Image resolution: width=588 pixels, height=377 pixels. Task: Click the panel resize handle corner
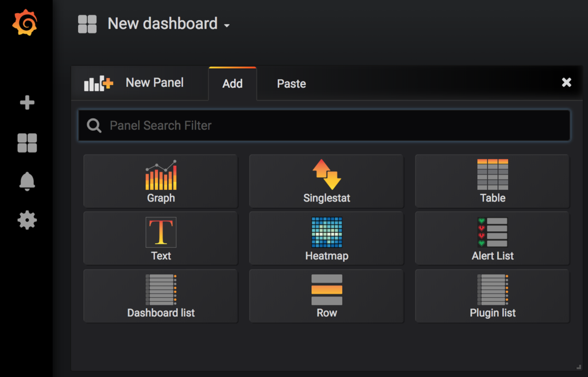[579, 367]
